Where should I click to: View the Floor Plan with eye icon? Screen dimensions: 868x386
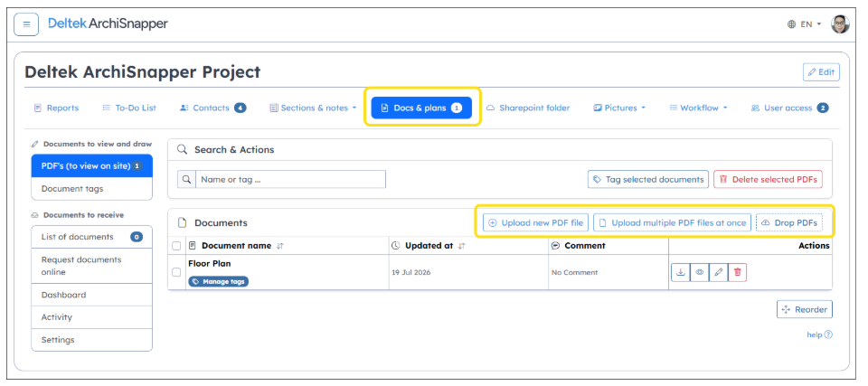pos(700,272)
